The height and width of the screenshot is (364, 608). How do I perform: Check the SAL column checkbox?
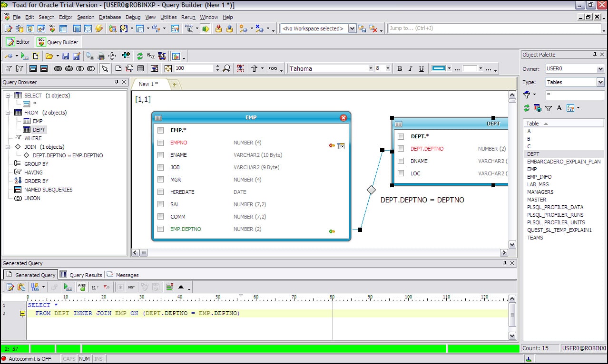161,204
